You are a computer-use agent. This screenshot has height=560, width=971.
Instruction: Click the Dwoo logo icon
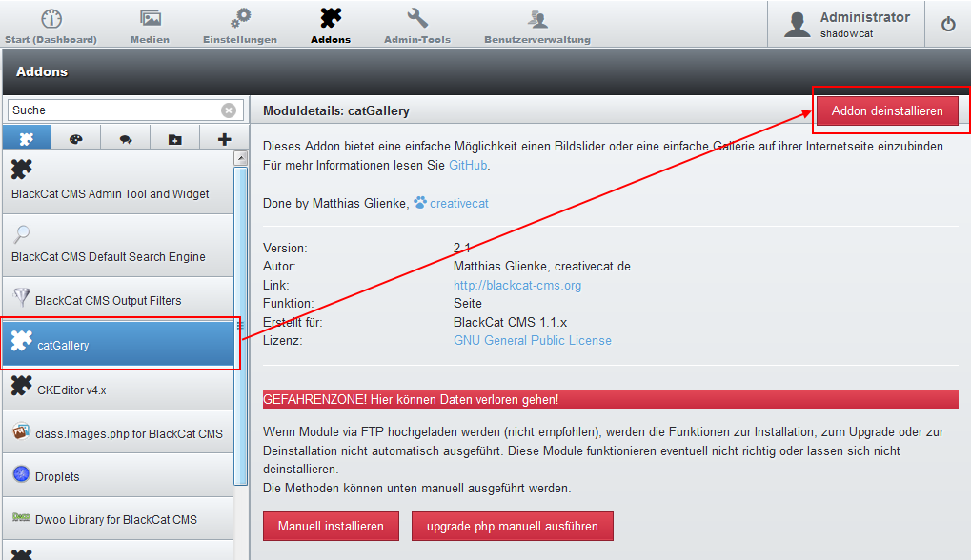(21, 517)
